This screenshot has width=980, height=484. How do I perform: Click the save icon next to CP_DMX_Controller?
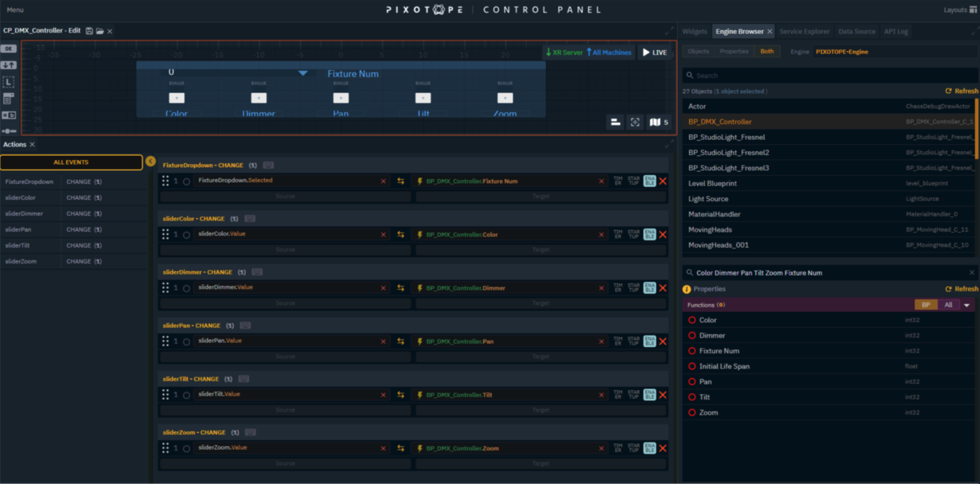(89, 31)
